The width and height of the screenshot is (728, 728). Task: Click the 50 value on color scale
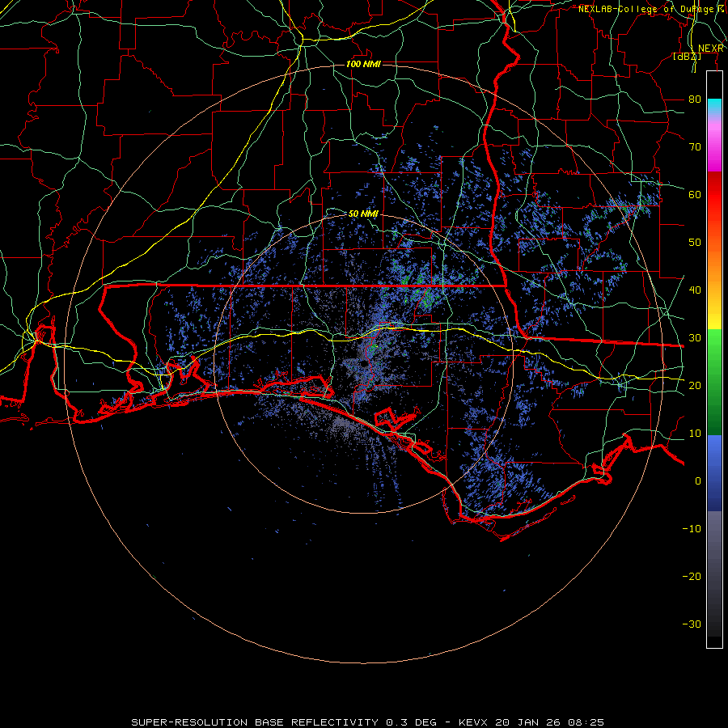[x=695, y=243]
